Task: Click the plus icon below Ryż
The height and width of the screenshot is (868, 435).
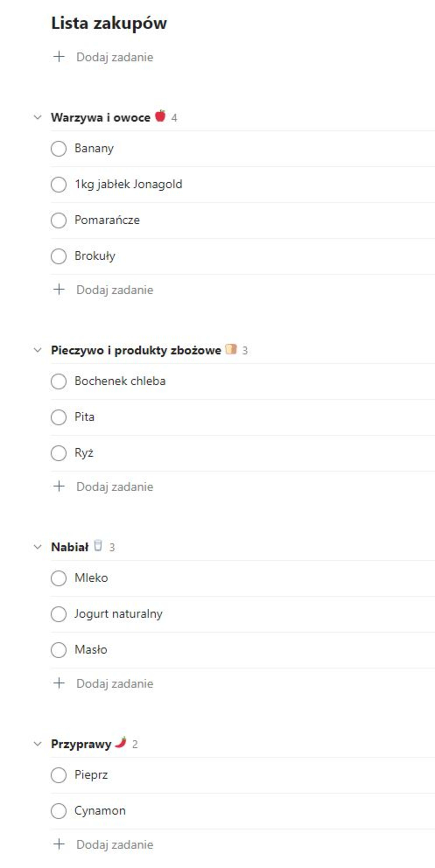Action: 59,486
